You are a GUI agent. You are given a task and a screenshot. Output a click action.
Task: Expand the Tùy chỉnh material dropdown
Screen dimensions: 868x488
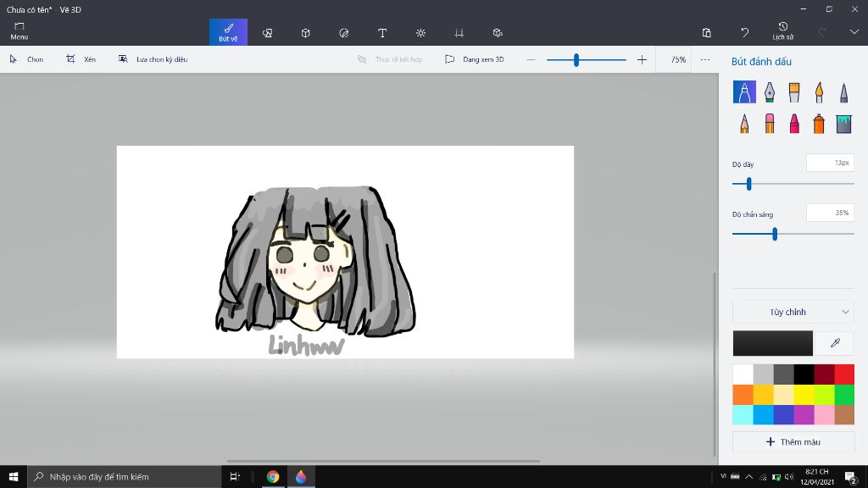[793, 312]
